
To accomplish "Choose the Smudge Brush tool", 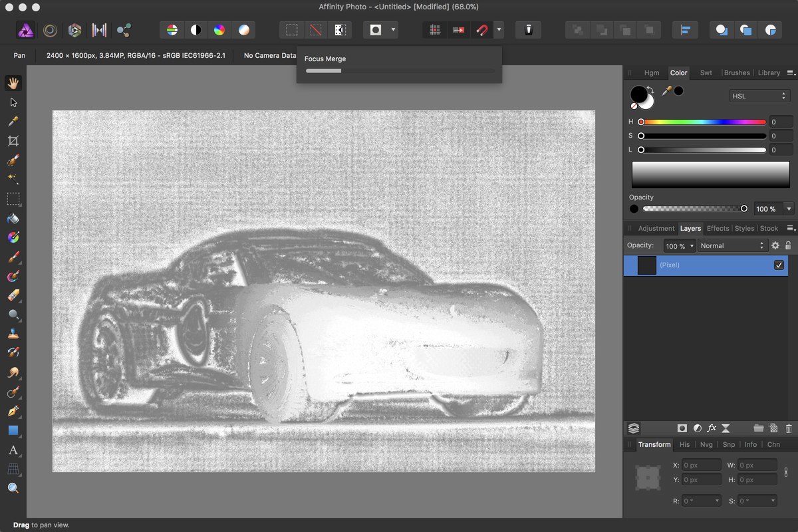I will point(13,372).
